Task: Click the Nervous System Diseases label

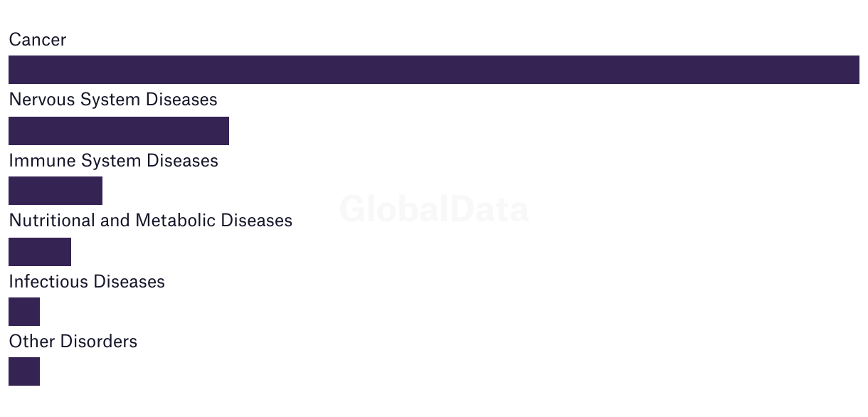Action: (113, 100)
